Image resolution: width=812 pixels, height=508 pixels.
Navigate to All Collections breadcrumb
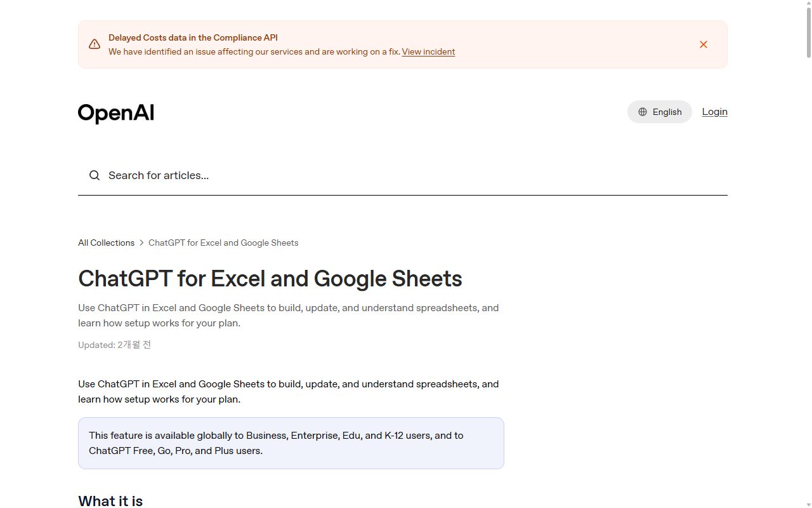click(x=106, y=243)
